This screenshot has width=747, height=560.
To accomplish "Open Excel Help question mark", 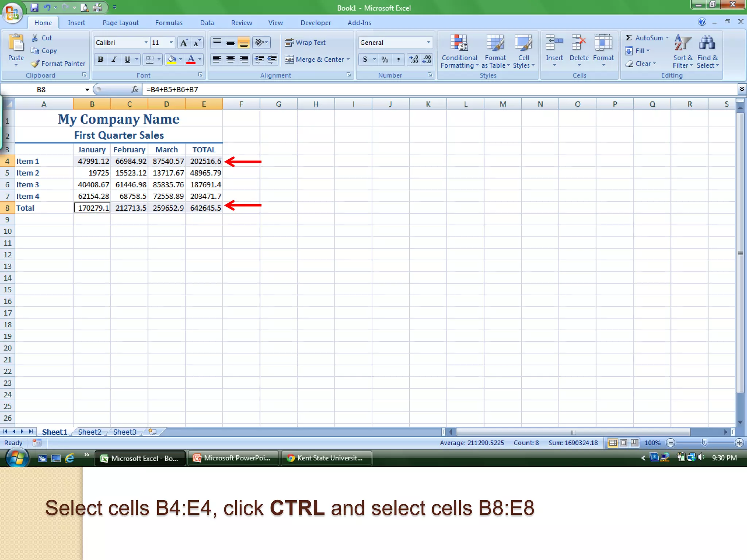I will [x=702, y=22].
